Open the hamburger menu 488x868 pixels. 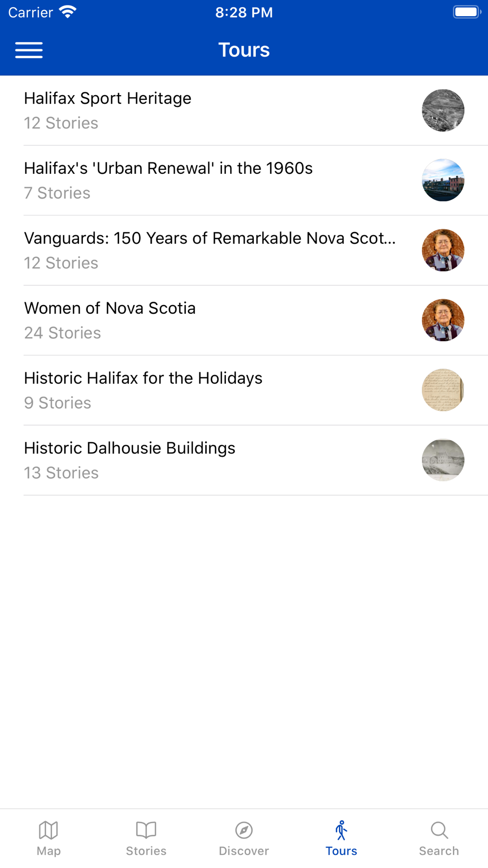pyautogui.click(x=29, y=50)
